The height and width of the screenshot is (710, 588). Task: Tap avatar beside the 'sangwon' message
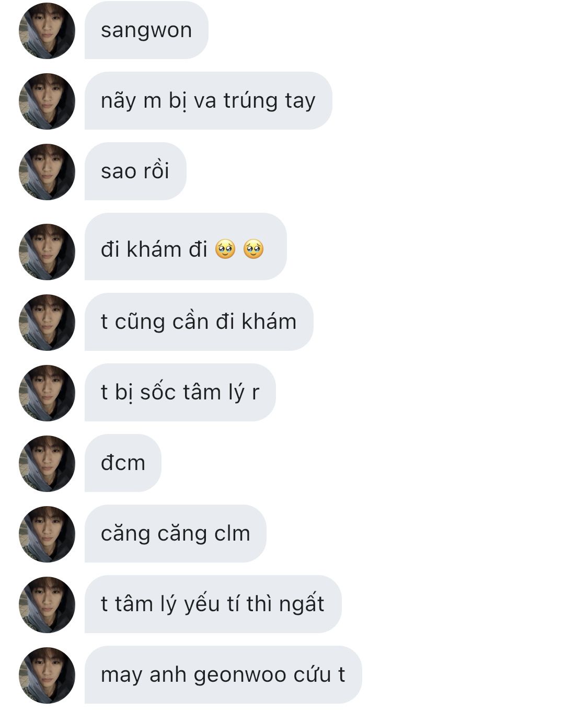[47, 30]
